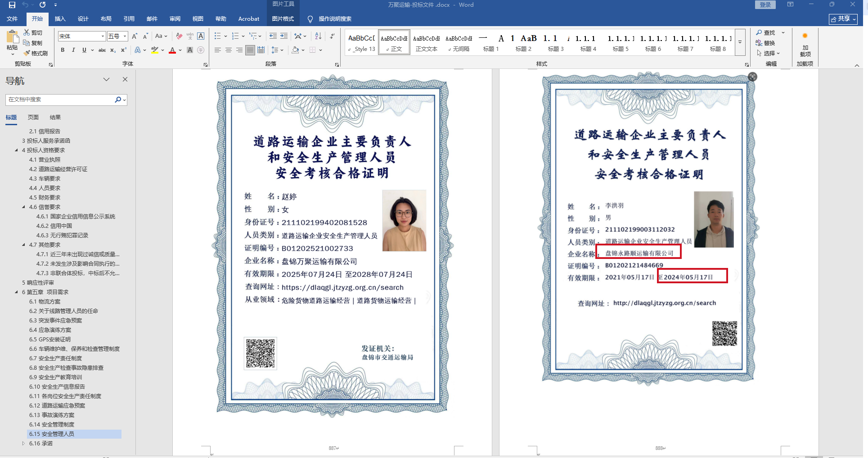868x458 pixels.
Task: Switch to the 布局 (Layout) ribbon tab
Action: [106, 19]
